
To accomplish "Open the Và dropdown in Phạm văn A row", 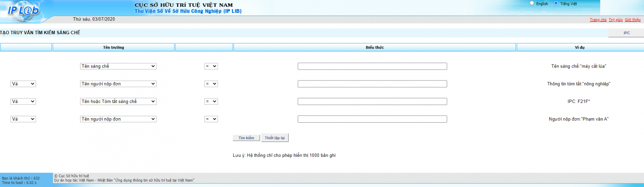I will click(23, 119).
